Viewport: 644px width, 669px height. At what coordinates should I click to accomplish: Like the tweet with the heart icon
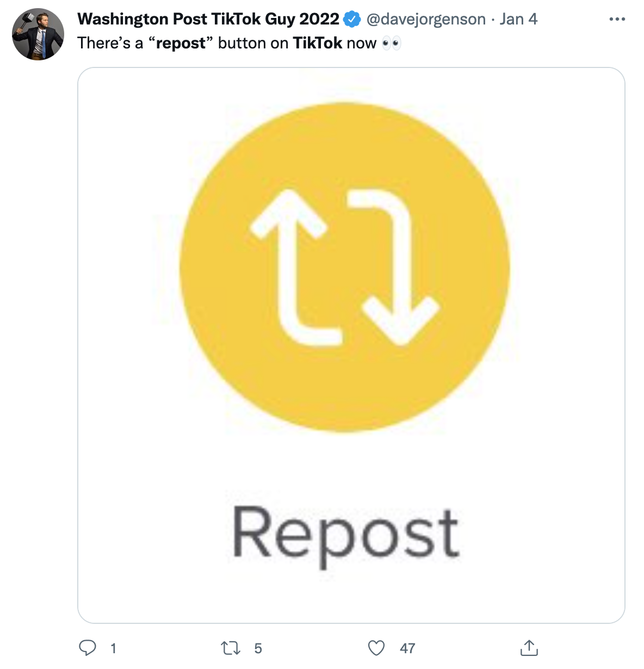pos(376,647)
